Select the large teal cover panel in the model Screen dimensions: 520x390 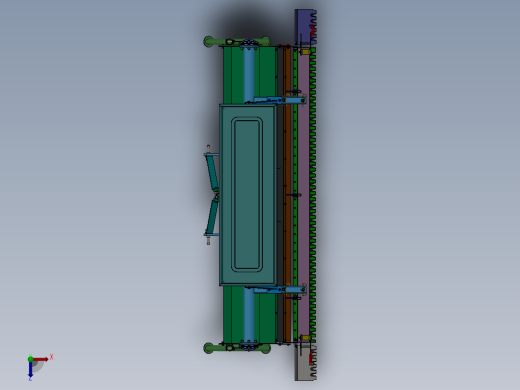click(247, 195)
